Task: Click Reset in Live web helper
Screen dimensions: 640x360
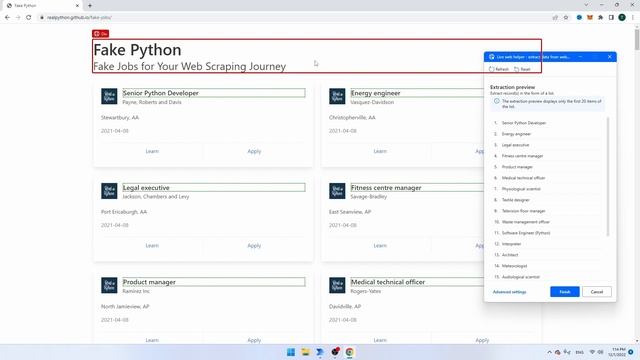Action: 522,69
